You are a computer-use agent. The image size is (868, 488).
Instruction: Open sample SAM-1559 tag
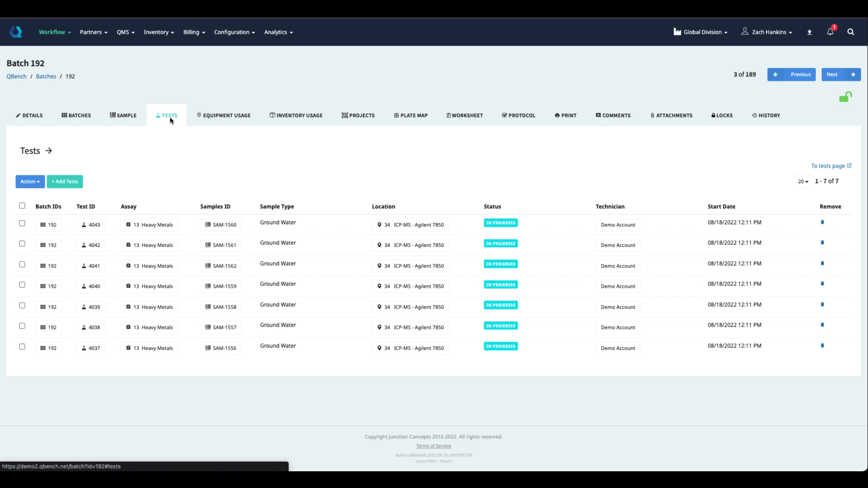221,286
